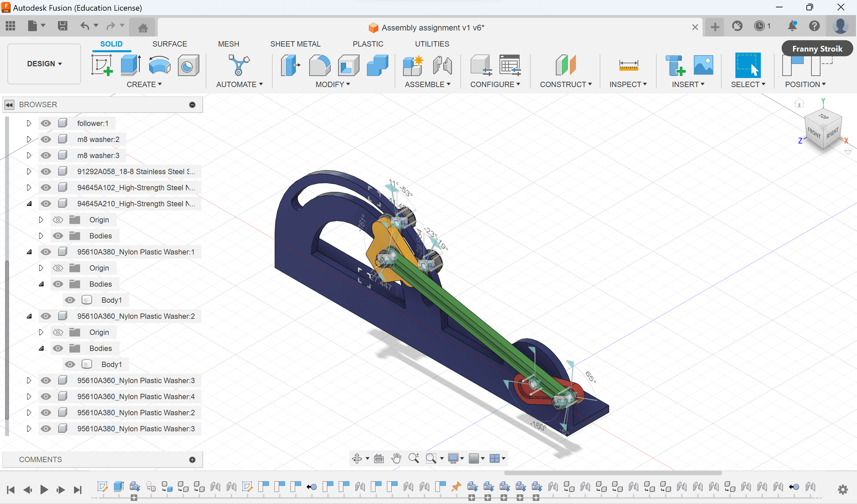Click the Orbit tool in navigation bar

click(x=357, y=458)
